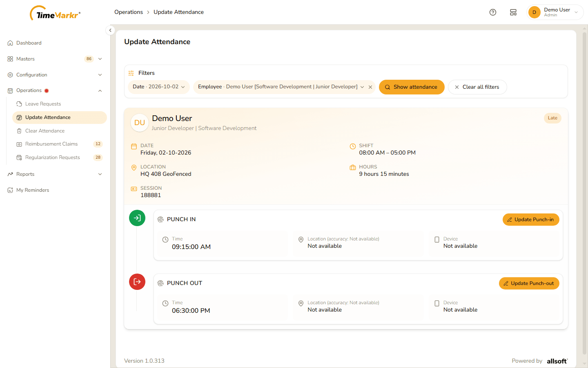Click the calendar icon next to DATE

click(x=134, y=146)
